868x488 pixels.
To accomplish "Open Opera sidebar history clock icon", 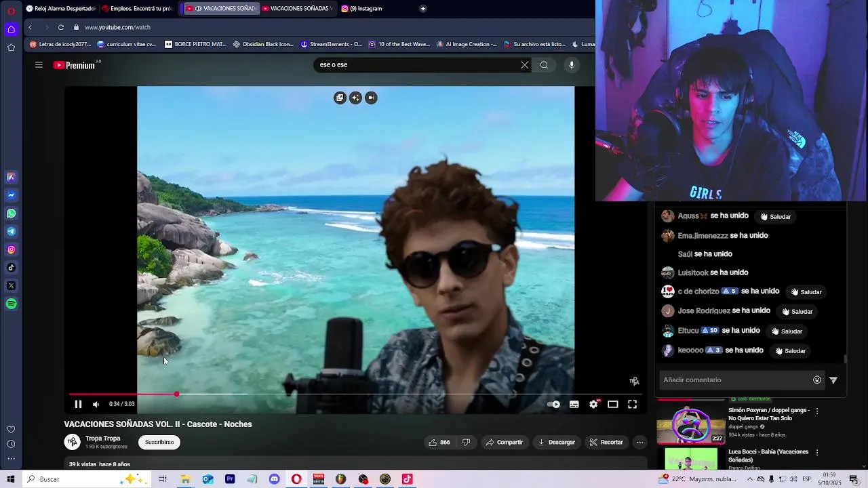I will [x=12, y=445].
